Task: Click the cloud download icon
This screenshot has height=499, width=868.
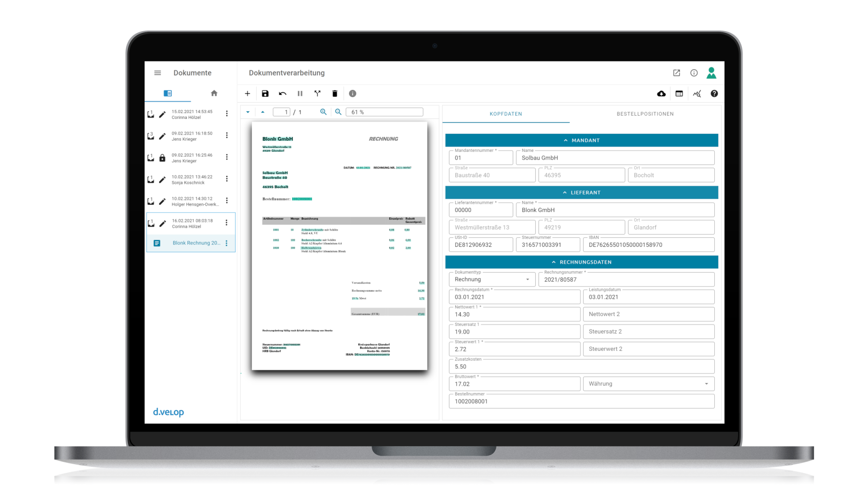Action: (661, 94)
